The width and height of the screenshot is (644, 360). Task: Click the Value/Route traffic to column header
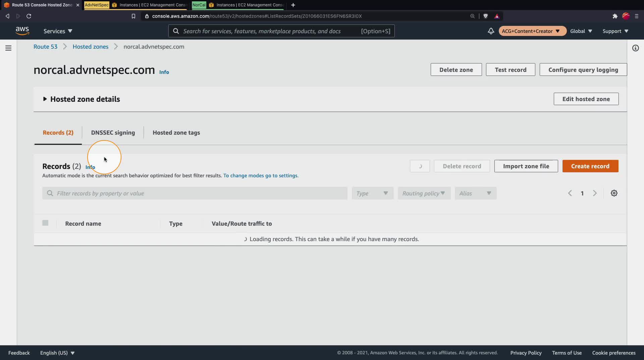click(242, 224)
